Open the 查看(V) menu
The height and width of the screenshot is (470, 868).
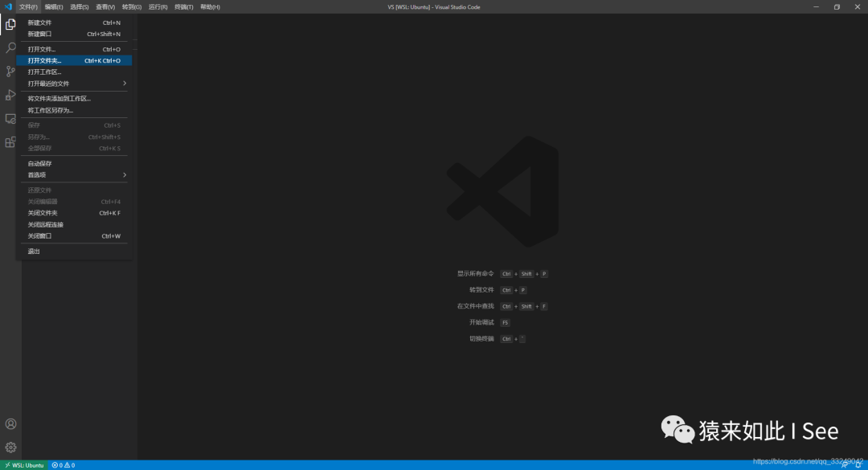105,7
